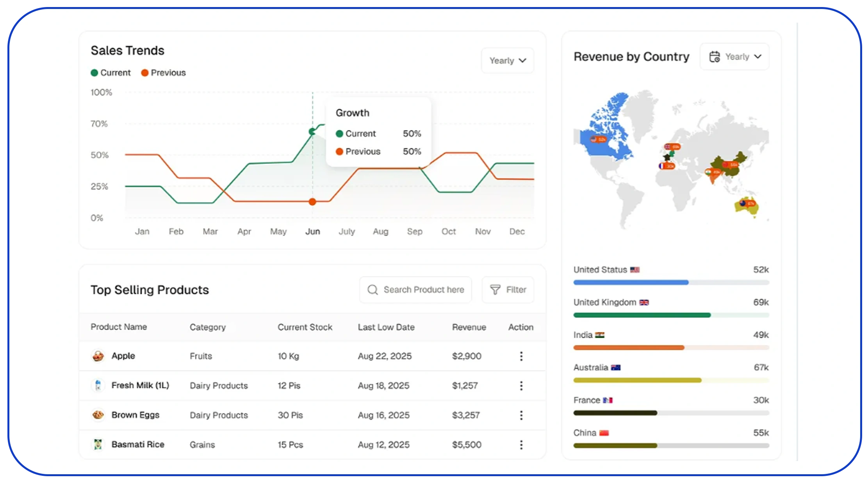Open the Revenue by Country Yearly dropdown
Screen dimensions: 868x484
point(734,57)
